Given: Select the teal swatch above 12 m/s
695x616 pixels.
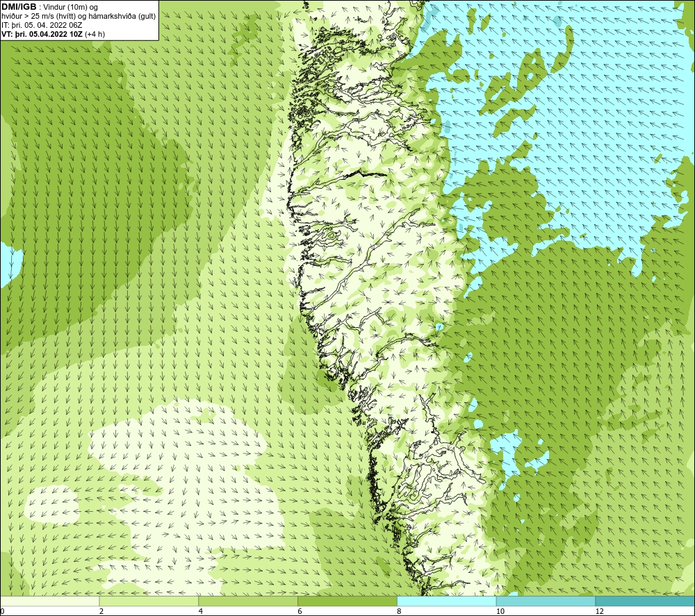Looking at the screenshot, I should tap(645, 601).
